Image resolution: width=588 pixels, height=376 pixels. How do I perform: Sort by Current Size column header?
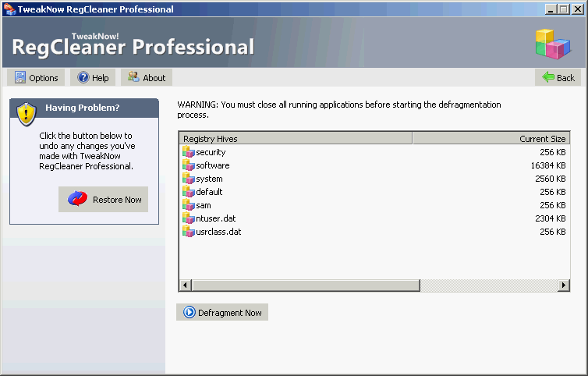tap(491, 139)
